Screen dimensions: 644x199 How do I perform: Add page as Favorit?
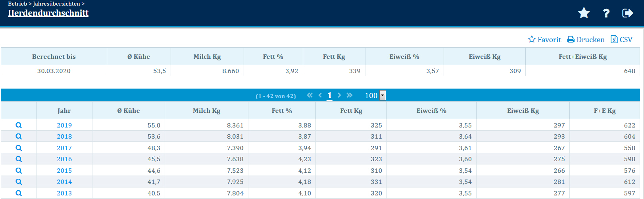(x=544, y=39)
